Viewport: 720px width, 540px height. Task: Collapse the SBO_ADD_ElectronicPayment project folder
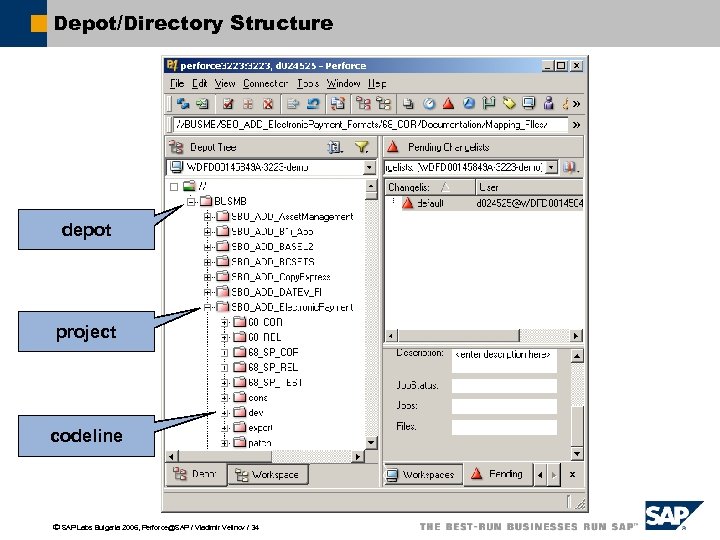pyautogui.click(x=208, y=307)
